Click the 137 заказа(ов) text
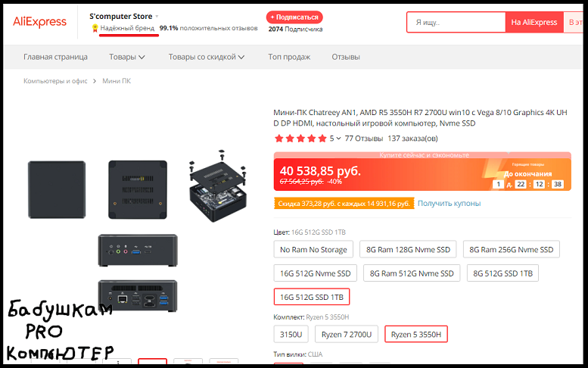This screenshot has width=588, height=368. tap(412, 139)
